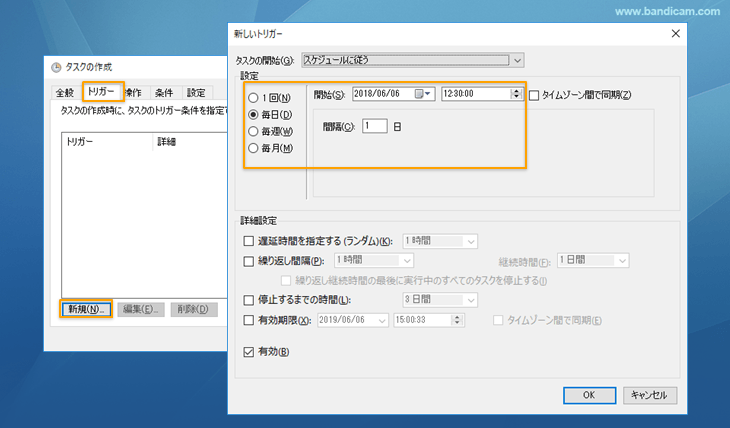The height and width of the screenshot is (428, 730).
Task: Uncheck the 有効(B) checkbox
Action: point(249,352)
